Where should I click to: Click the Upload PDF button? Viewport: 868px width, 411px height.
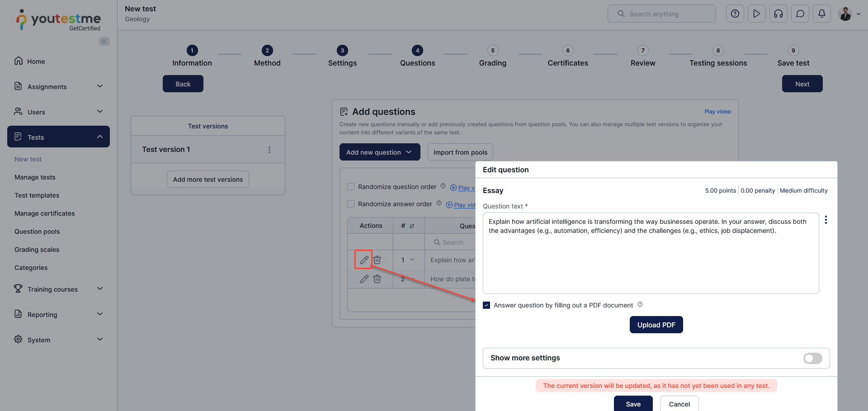pyautogui.click(x=656, y=325)
